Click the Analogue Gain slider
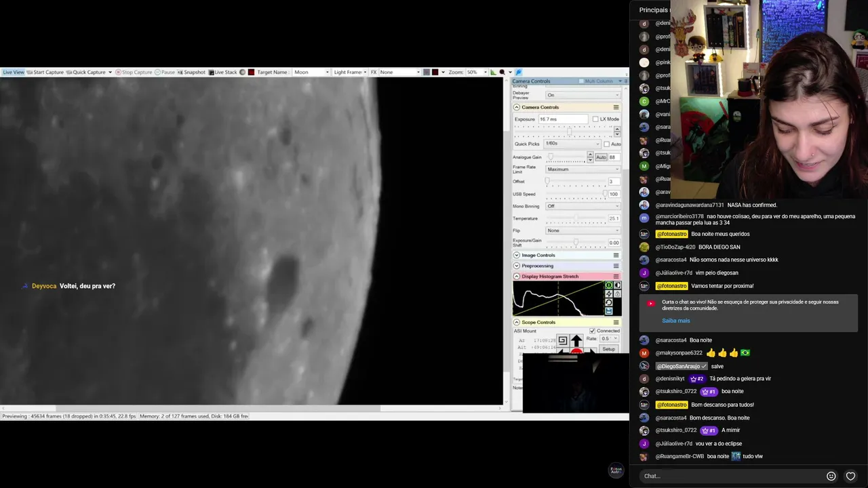This screenshot has width=868, height=488. [x=566, y=157]
